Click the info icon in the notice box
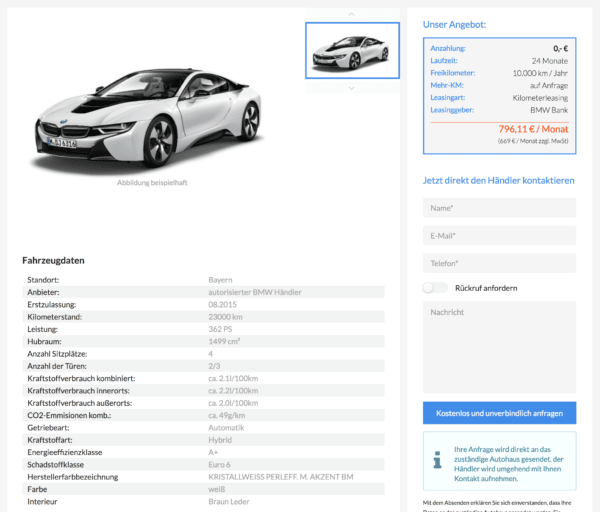 (x=437, y=460)
